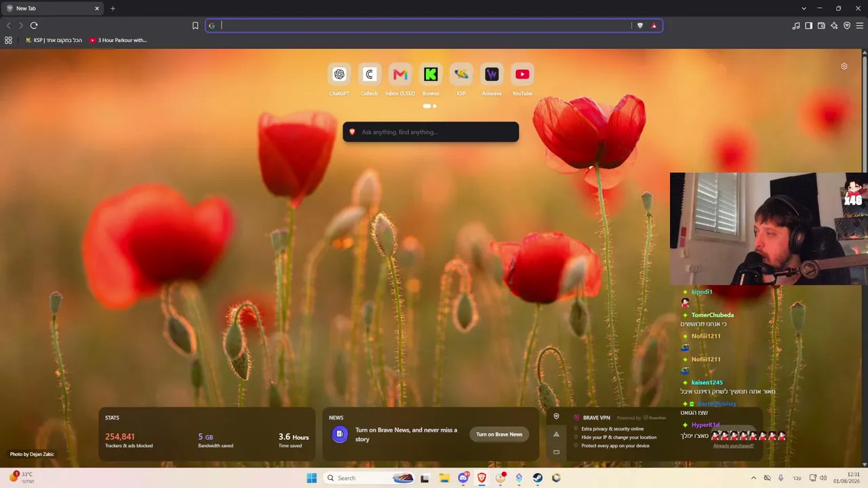Show hidden system tray icons
Viewport: 868px width, 488px height.
pos(753,478)
